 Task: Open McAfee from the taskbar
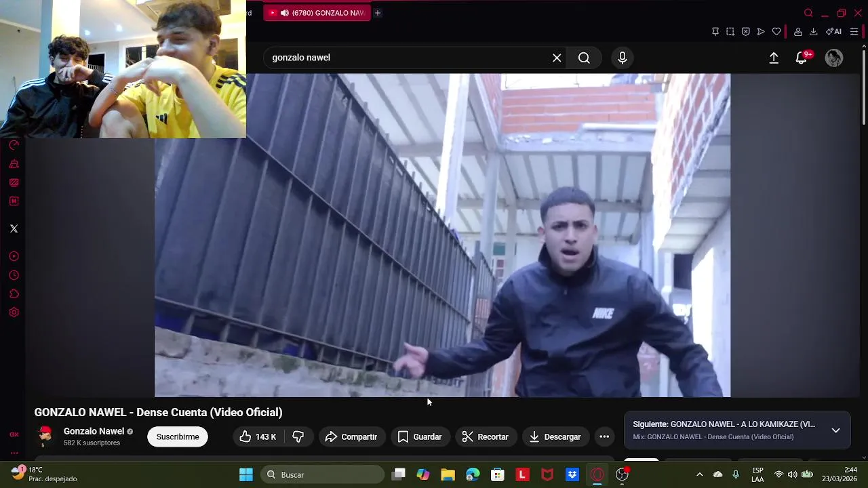[547, 474]
